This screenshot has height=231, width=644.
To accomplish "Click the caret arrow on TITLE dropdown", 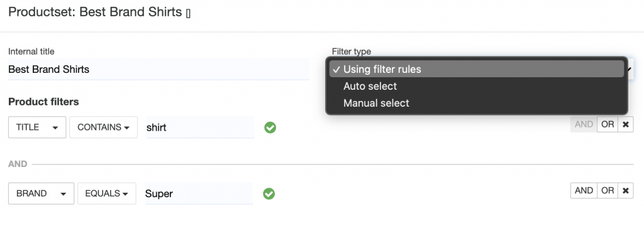I will pyautogui.click(x=55, y=128).
